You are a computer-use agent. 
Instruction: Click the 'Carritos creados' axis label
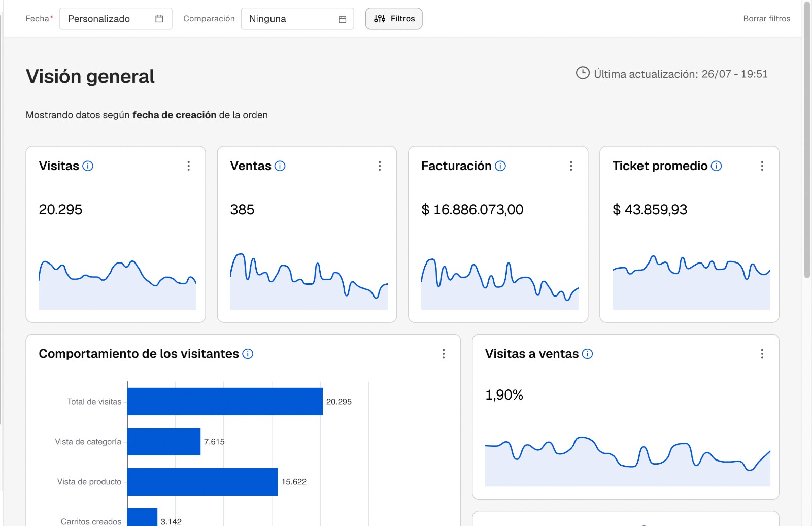pyautogui.click(x=91, y=521)
